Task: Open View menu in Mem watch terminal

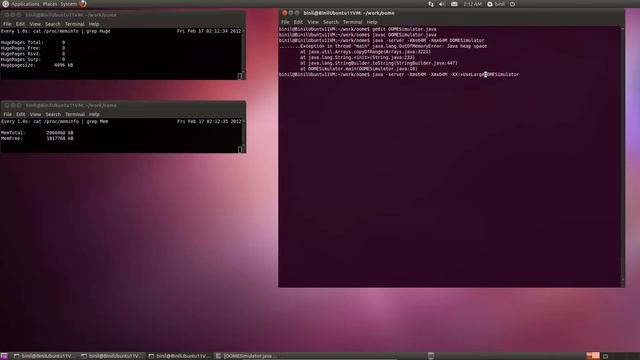Action: (x=36, y=114)
